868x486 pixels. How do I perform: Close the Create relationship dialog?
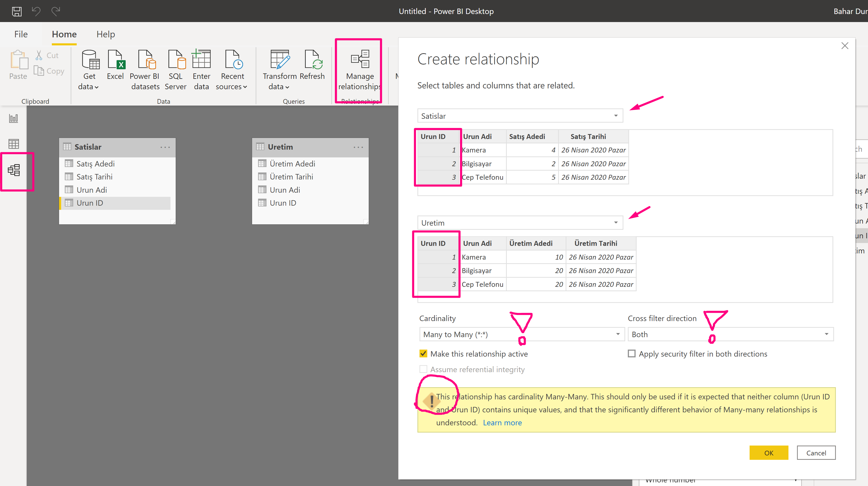[x=844, y=46]
